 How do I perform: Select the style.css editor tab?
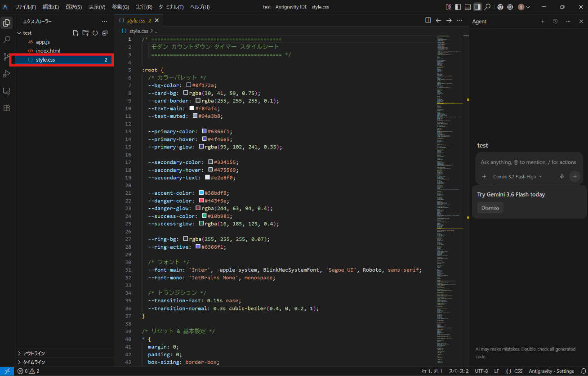coord(138,21)
